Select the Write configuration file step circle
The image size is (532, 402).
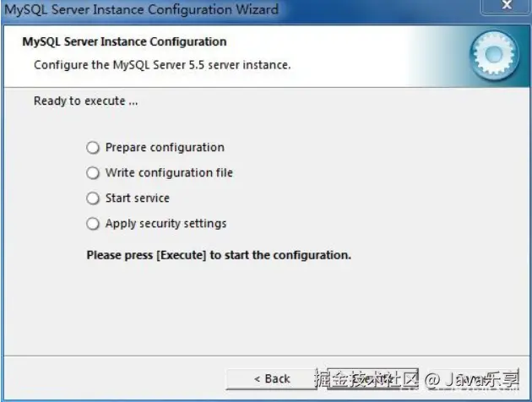[x=93, y=173]
